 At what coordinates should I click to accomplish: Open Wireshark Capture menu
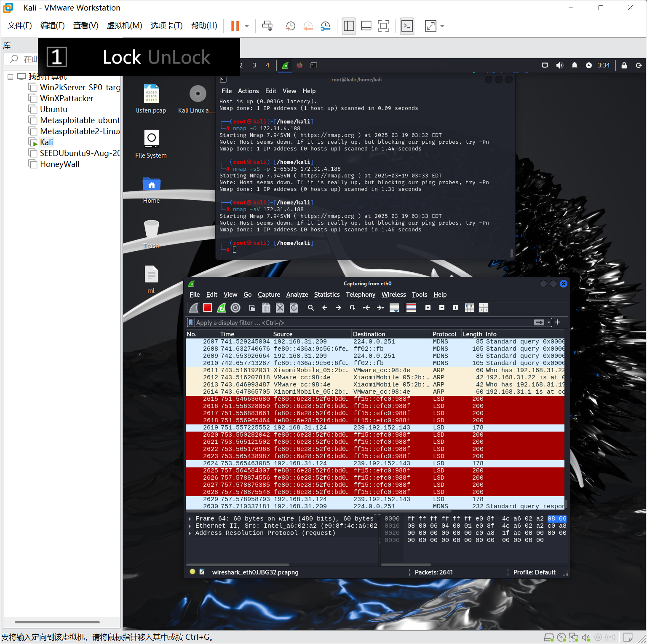pyautogui.click(x=269, y=295)
